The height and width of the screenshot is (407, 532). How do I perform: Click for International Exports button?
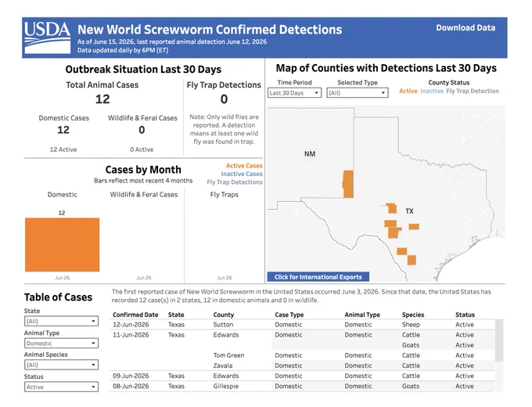[318, 276]
